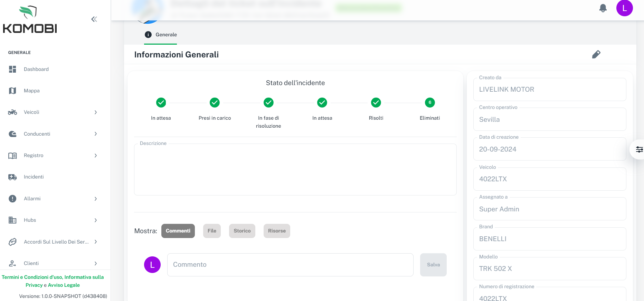Click the Mappa map icon
The image size is (644, 301).
coord(12,91)
